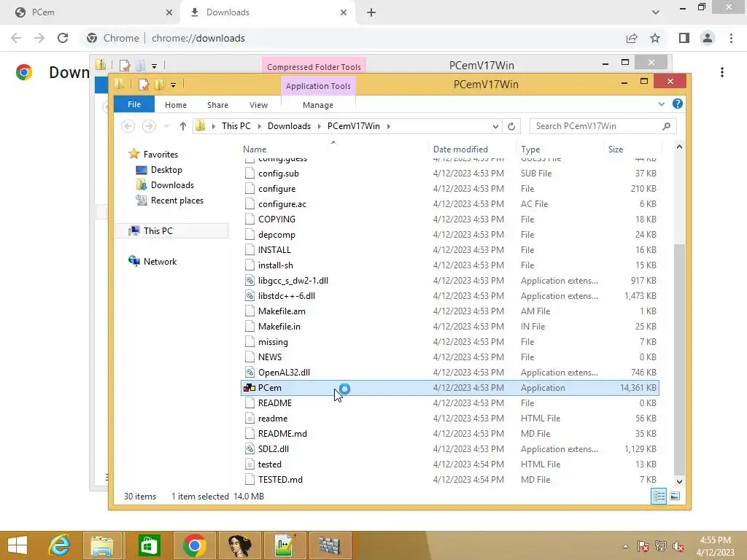Open Internet Explorer from the taskbar

(60, 545)
